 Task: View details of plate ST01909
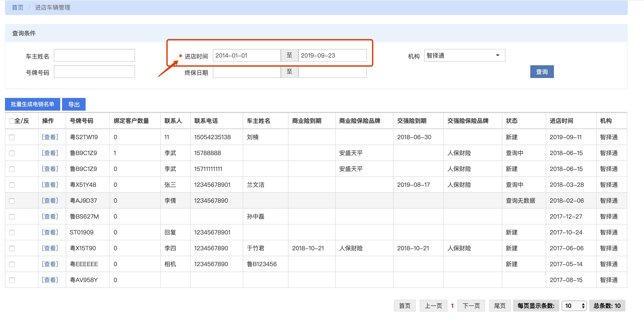tap(50, 232)
